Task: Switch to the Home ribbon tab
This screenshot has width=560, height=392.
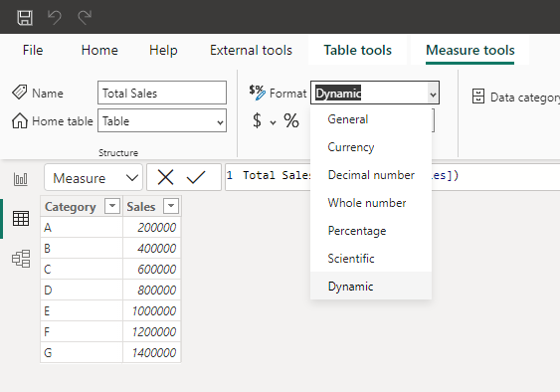Action: [x=99, y=50]
